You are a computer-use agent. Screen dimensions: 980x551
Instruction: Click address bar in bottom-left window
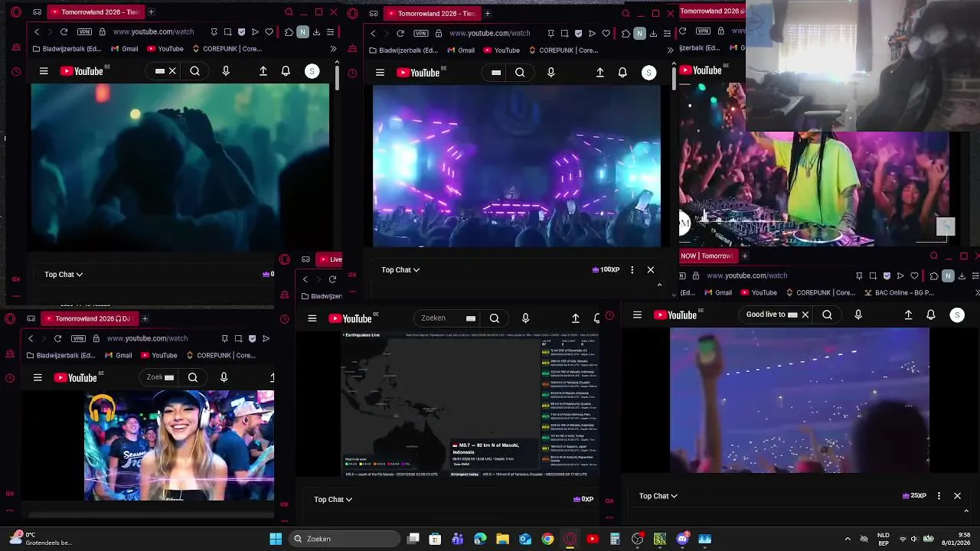(x=147, y=338)
